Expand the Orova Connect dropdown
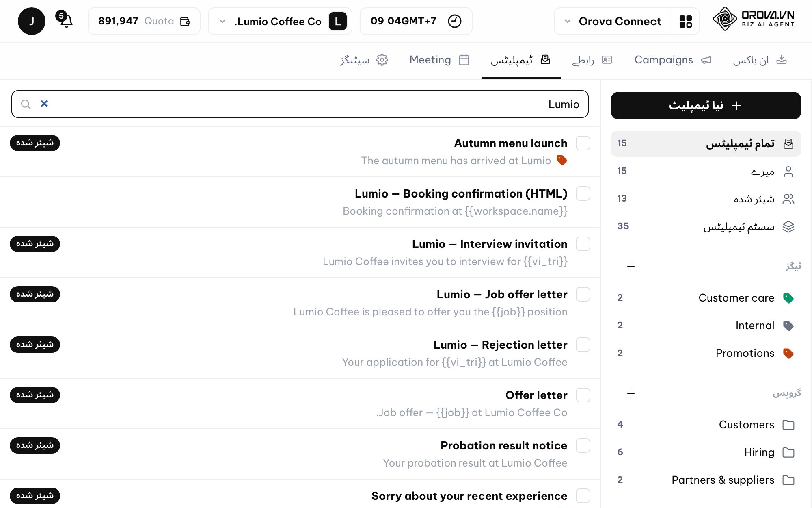This screenshot has height=508, width=812. (613, 21)
